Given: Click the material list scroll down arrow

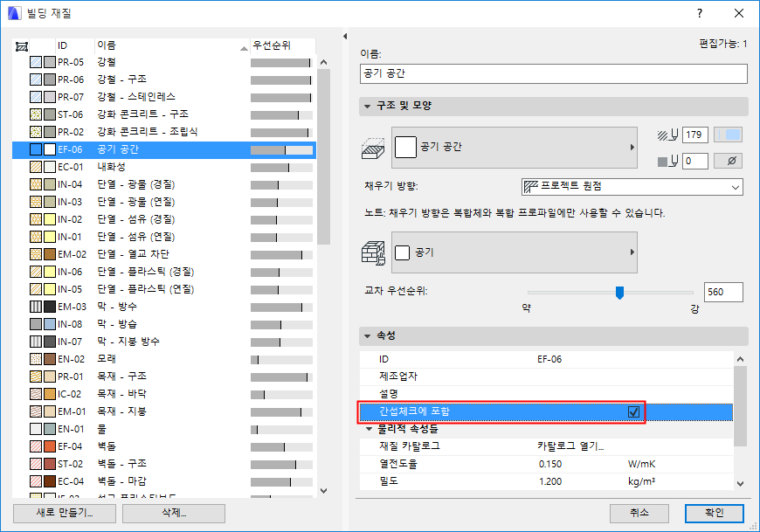Looking at the screenshot, I should tap(324, 491).
